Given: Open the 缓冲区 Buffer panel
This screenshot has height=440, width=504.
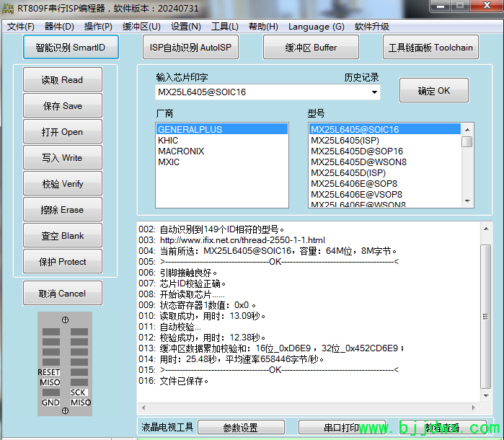Looking at the screenshot, I should click(311, 48).
